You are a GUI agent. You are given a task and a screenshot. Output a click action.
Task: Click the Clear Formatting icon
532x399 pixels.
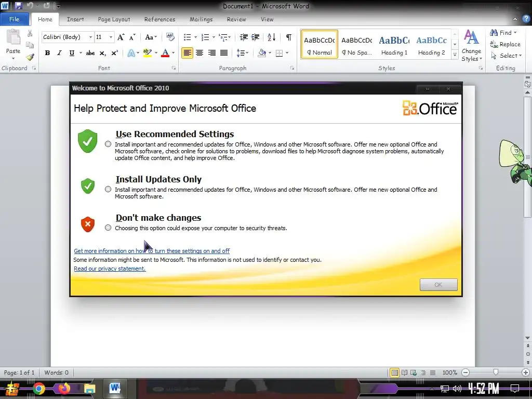click(x=170, y=37)
